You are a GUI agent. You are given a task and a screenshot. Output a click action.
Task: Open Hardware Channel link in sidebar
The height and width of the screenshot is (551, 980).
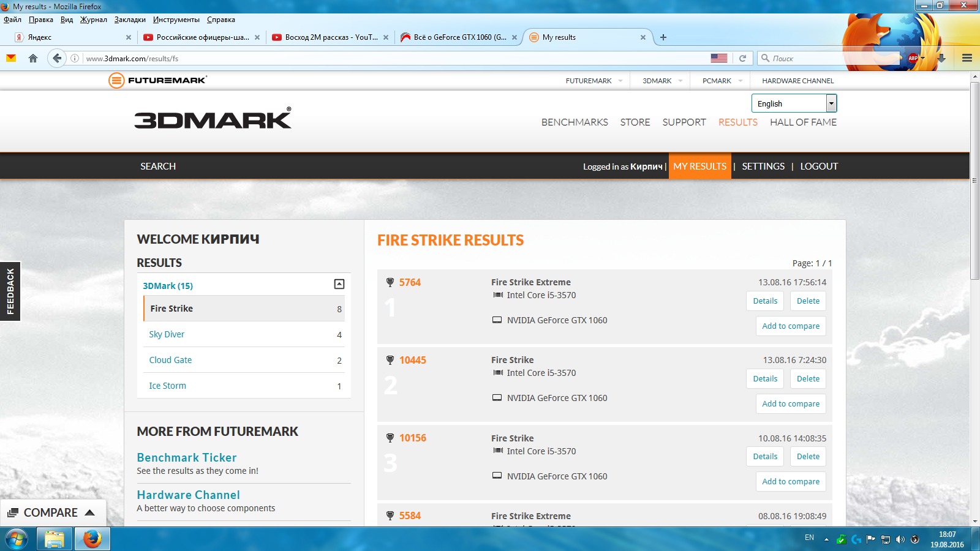(x=189, y=495)
